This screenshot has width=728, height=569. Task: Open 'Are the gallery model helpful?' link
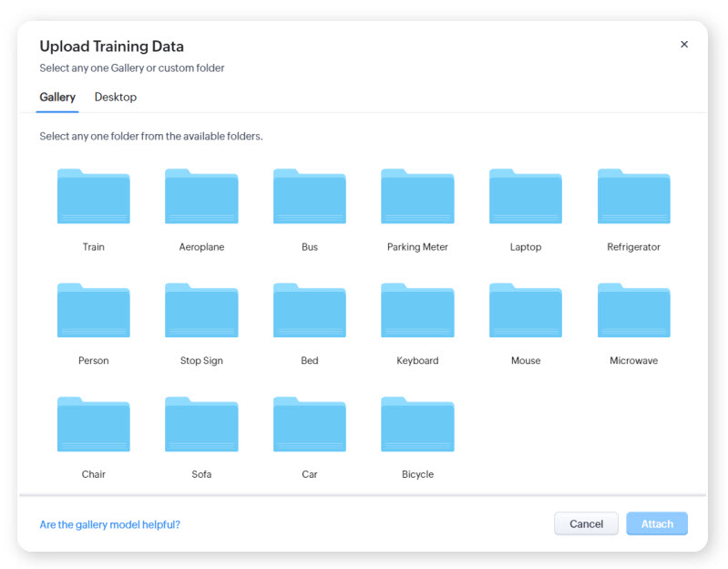point(109,524)
